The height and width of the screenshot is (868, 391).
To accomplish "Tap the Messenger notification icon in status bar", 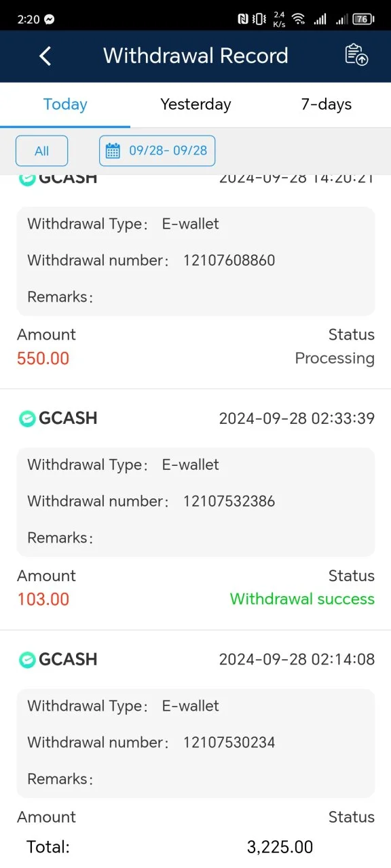I will click(x=49, y=19).
